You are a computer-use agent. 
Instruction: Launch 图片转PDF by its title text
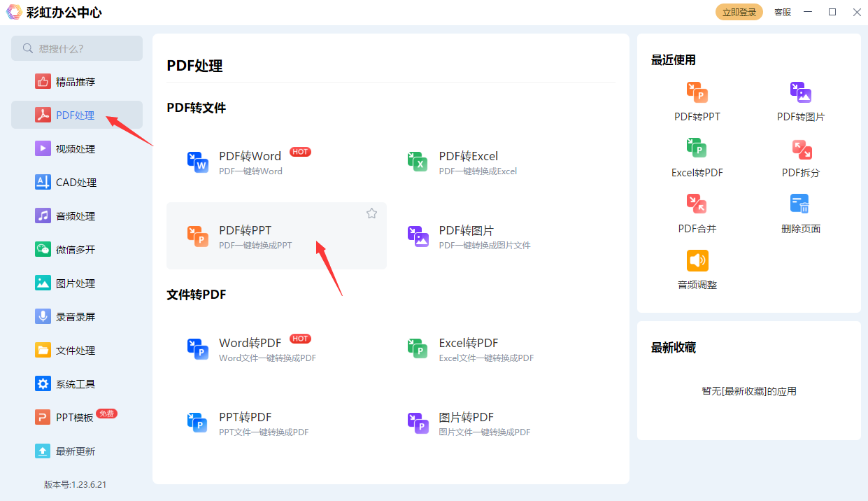point(467,417)
